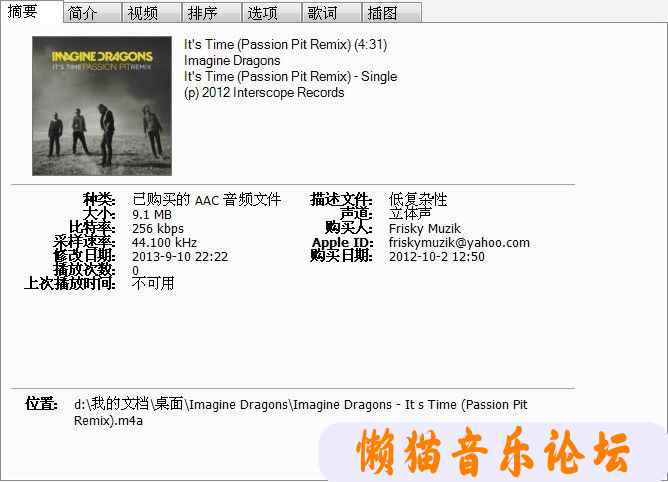The image size is (668, 482).
Task: Click the "种类:" label
Action: [99, 199]
